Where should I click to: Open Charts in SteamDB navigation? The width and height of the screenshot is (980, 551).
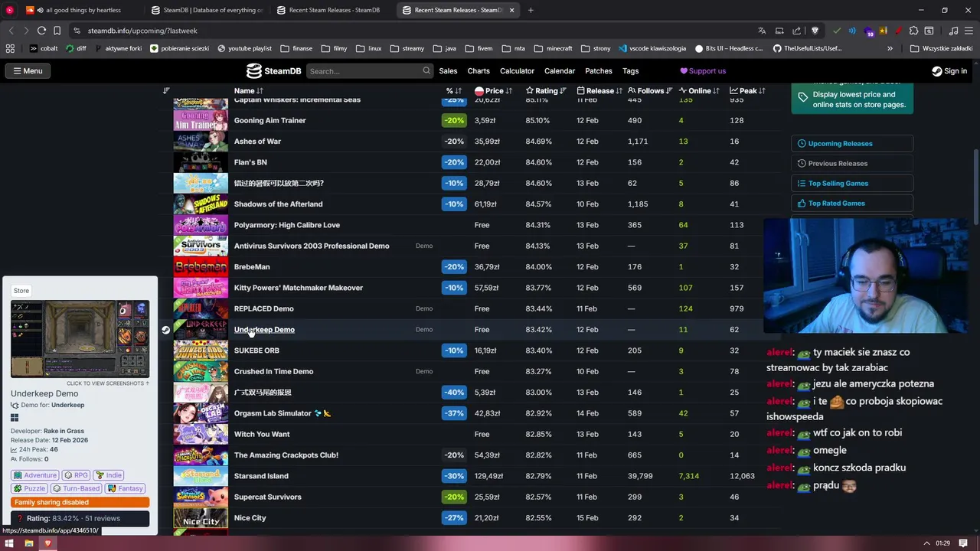point(479,71)
